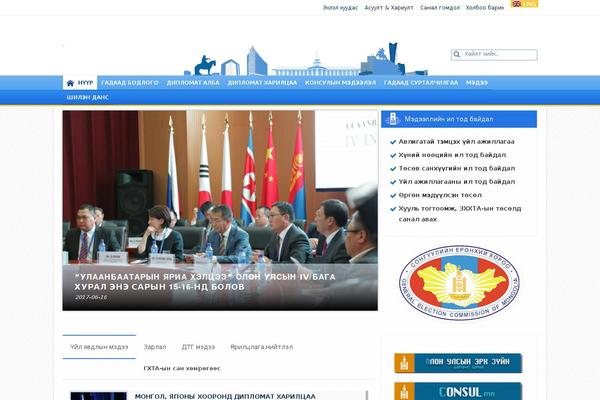Click the 2017-06-16 date on the slider
Image resolution: width=600 pixels, height=400 pixels.
(x=91, y=297)
